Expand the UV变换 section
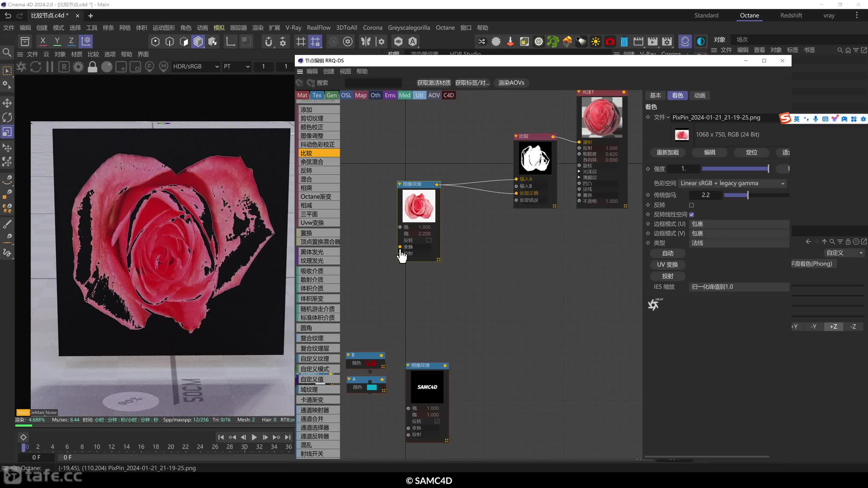 [x=667, y=264]
